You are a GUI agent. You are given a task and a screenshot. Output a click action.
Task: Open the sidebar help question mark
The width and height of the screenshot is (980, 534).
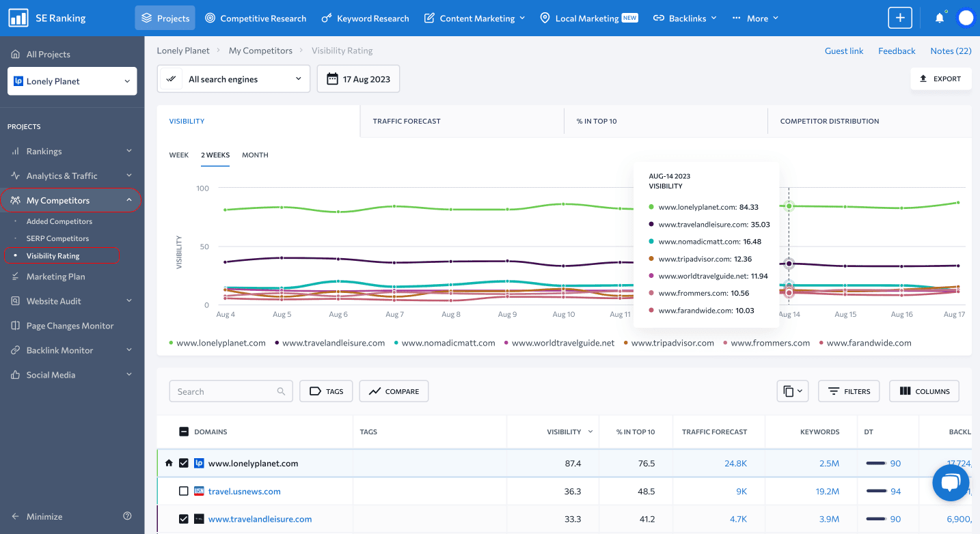point(127,516)
